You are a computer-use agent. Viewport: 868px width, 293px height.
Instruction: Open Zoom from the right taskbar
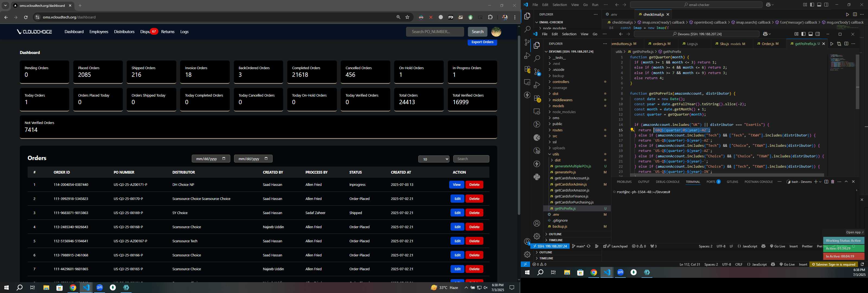[x=620, y=272]
